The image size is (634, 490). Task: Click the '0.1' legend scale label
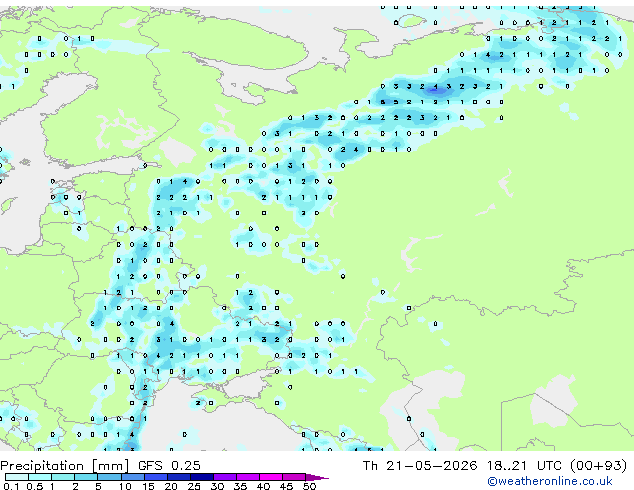tap(11, 486)
